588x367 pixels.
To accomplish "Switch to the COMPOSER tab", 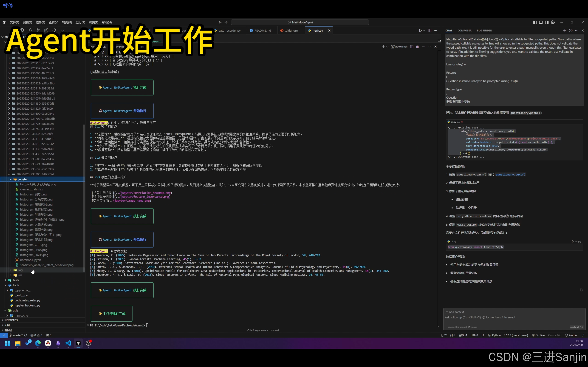I will [x=464, y=31].
